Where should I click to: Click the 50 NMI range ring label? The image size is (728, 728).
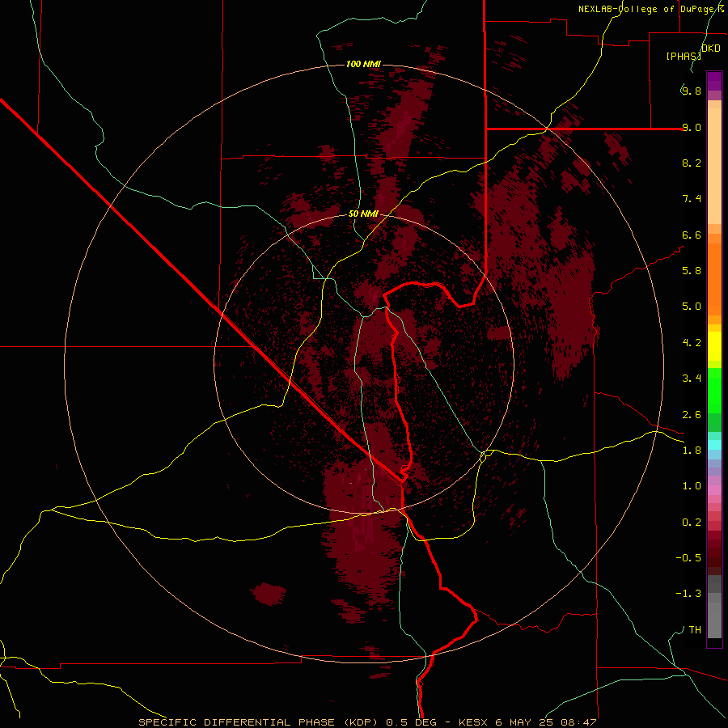pos(363,214)
